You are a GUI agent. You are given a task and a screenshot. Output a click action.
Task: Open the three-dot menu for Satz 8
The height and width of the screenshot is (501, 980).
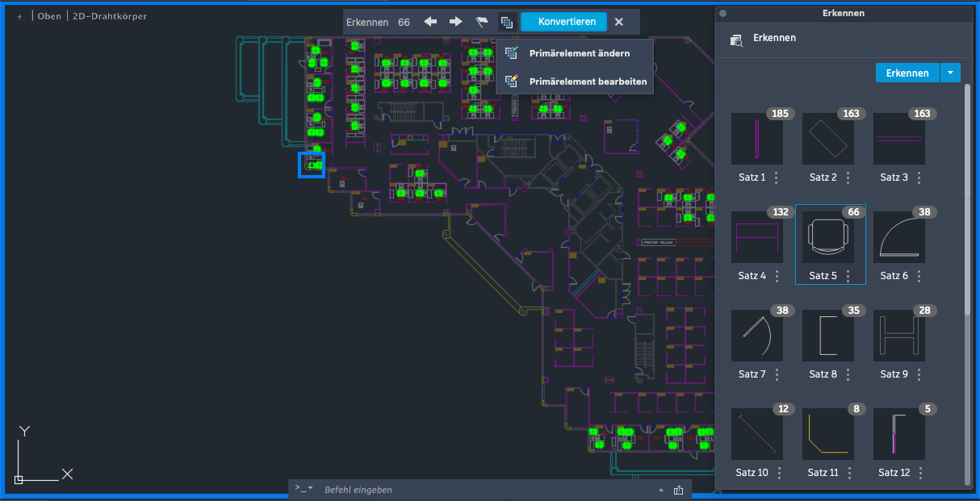tap(848, 374)
